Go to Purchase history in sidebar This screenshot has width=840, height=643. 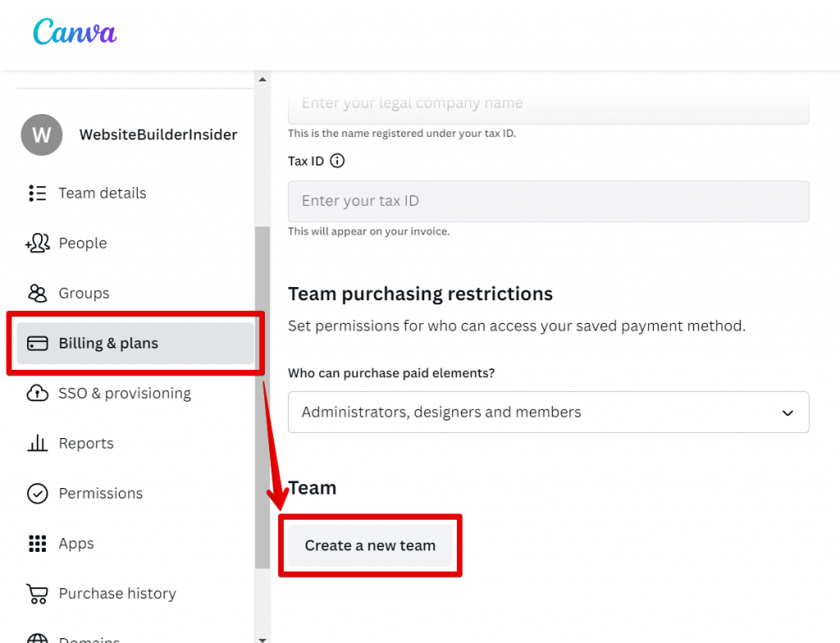point(116,594)
